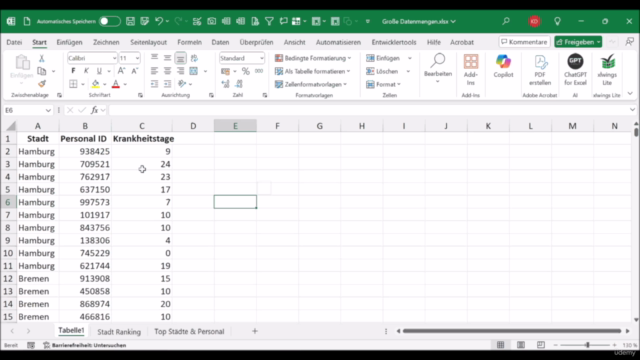This screenshot has height=360, width=640.
Task: Select the Stadt Ranking sheet tab
Action: [119, 331]
